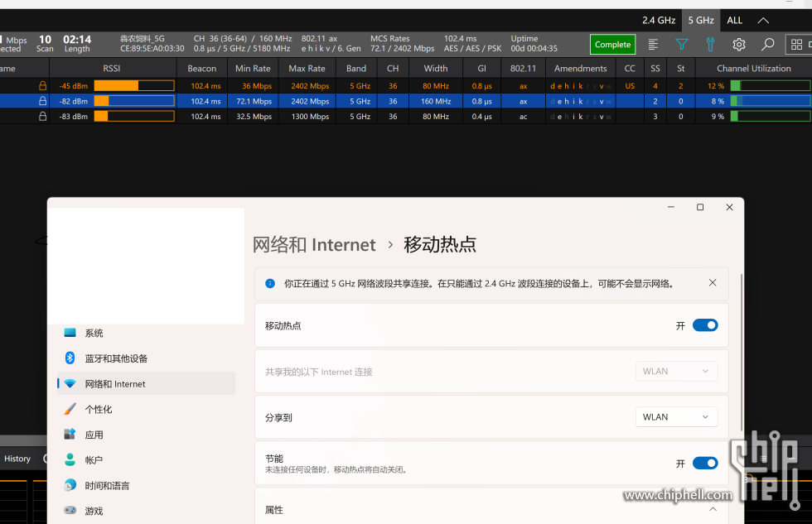Screen dimensions: 812x524
Task: Sort by the CC column header
Action: [630, 68]
